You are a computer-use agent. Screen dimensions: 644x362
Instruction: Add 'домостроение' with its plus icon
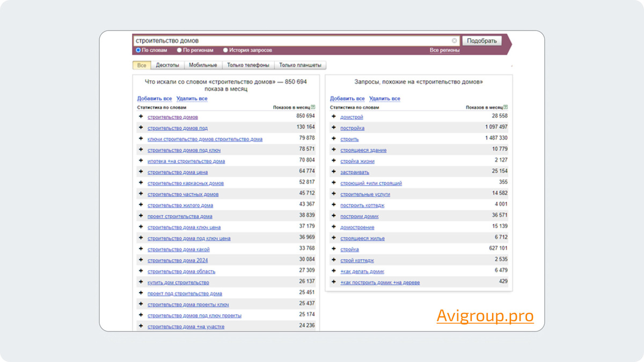[x=334, y=227]
